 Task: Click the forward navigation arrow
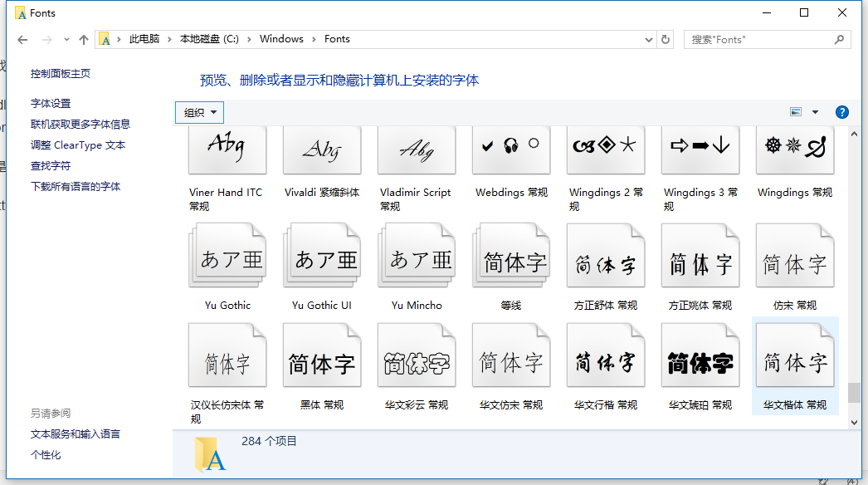pos(47,39)
